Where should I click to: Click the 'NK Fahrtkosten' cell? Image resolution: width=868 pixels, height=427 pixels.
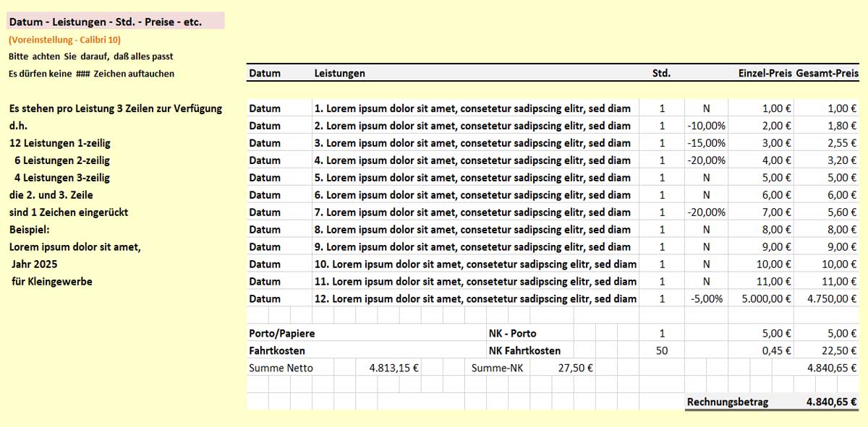click(x=525, y=350)
